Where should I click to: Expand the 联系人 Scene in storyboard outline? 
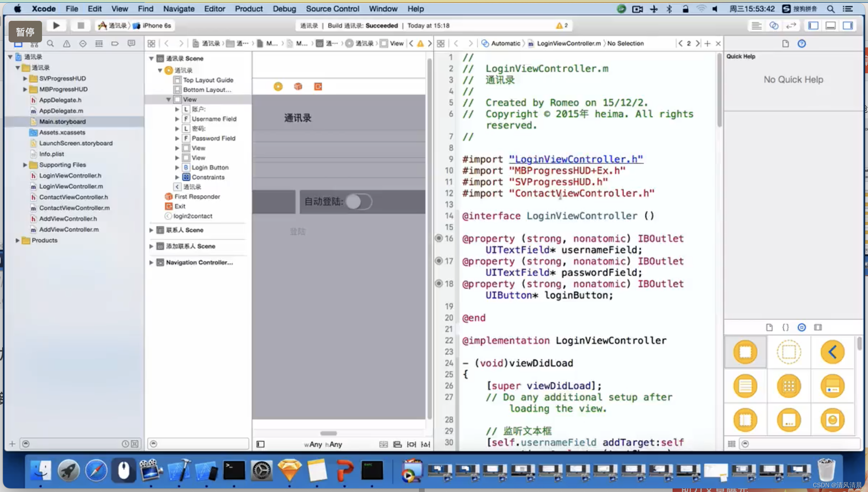coord(151,229)
